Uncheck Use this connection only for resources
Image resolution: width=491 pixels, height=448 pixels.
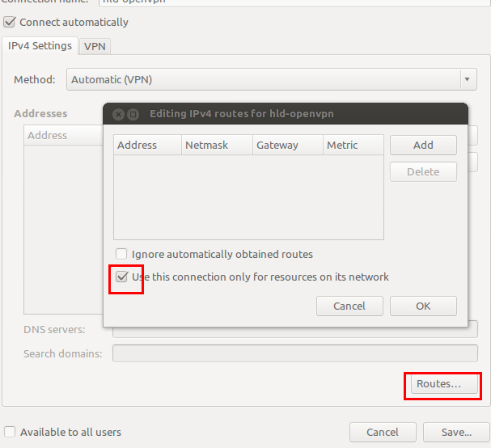[122, 277]
